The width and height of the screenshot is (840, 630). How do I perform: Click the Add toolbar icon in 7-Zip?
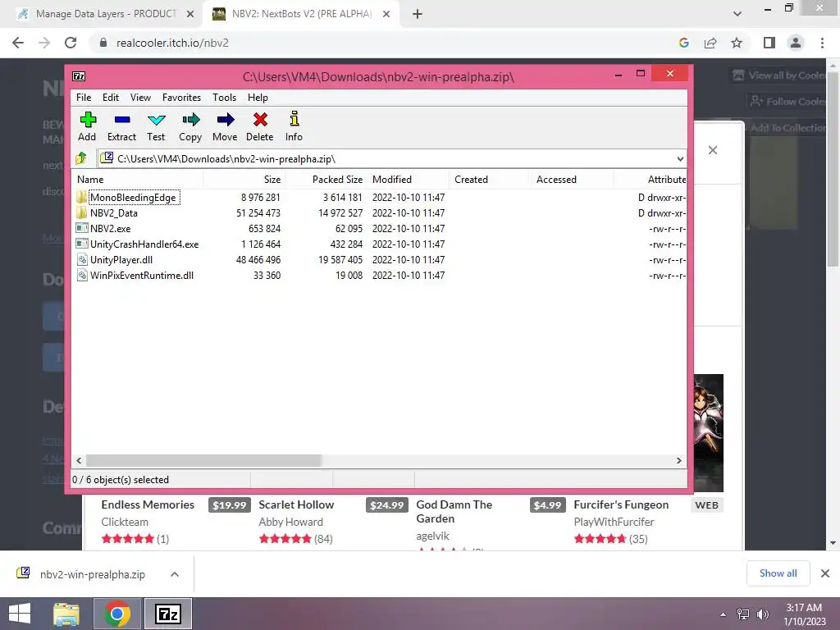(x=88, y=120)
